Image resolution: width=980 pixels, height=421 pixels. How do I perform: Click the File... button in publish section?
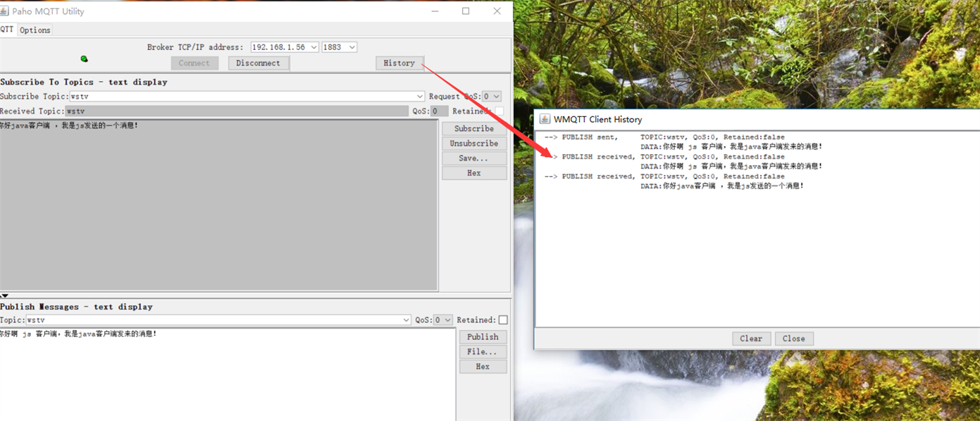[x=483, y=352]
